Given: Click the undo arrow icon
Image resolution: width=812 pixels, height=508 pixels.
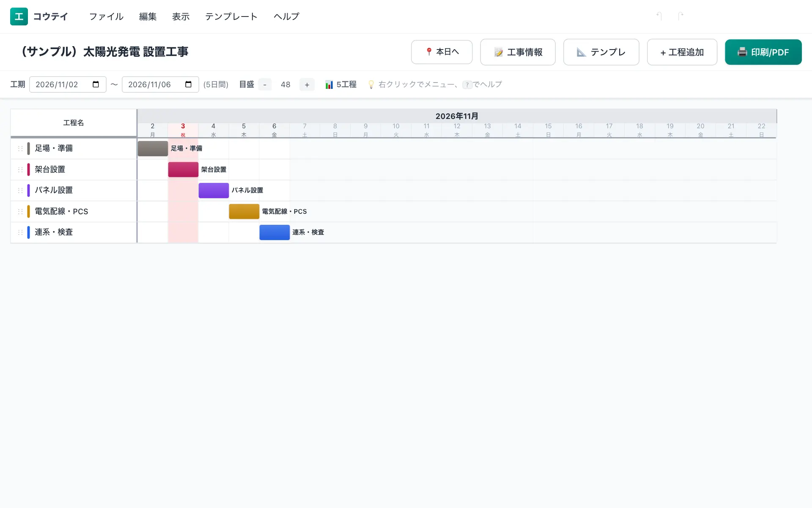Looking at the screenshot, I should 659,16.
